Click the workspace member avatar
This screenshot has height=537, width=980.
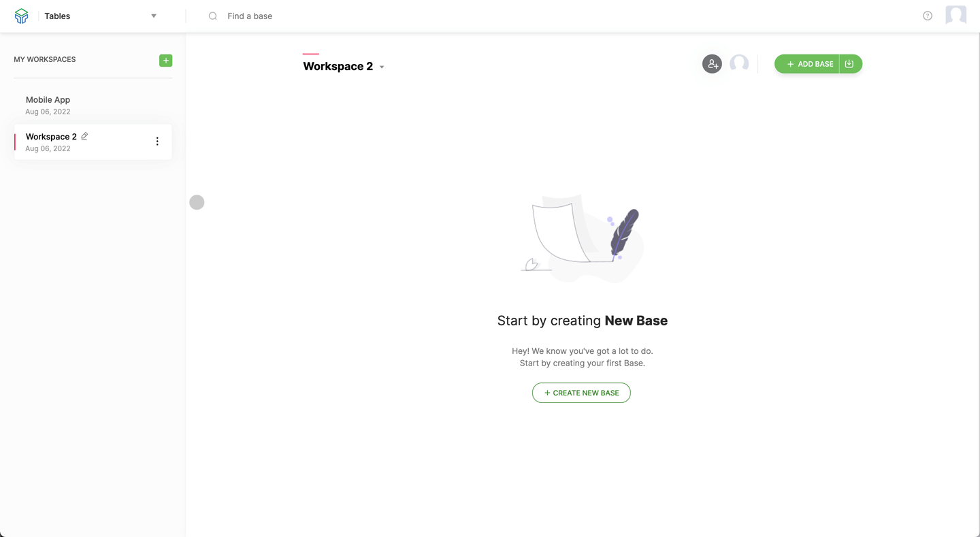[x=739, y=64]
